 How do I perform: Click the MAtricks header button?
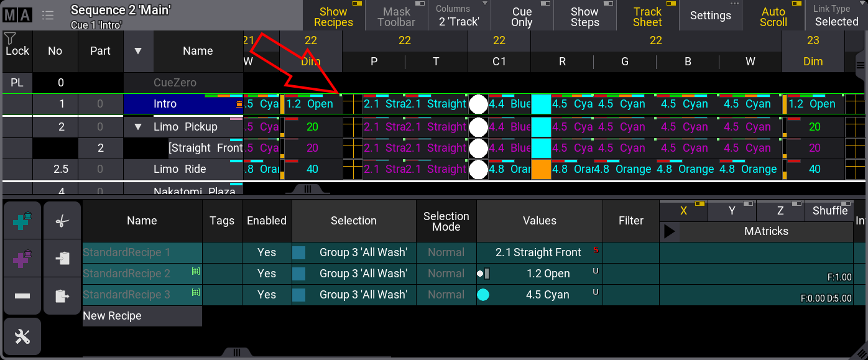[x=766, y=231]
